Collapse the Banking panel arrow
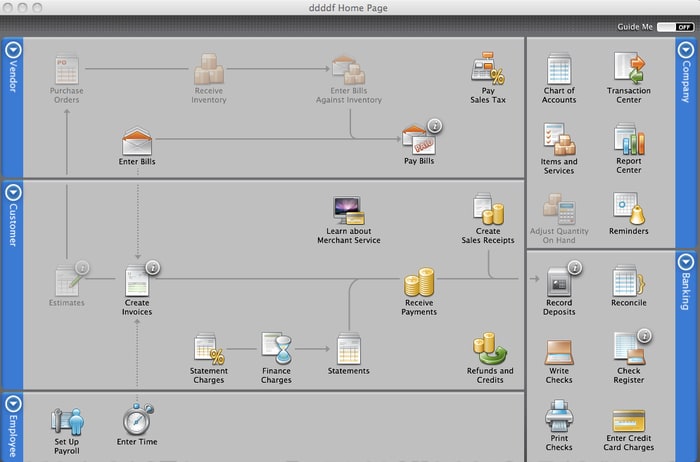This screenshot has height=462, width=700. point(686,262)
